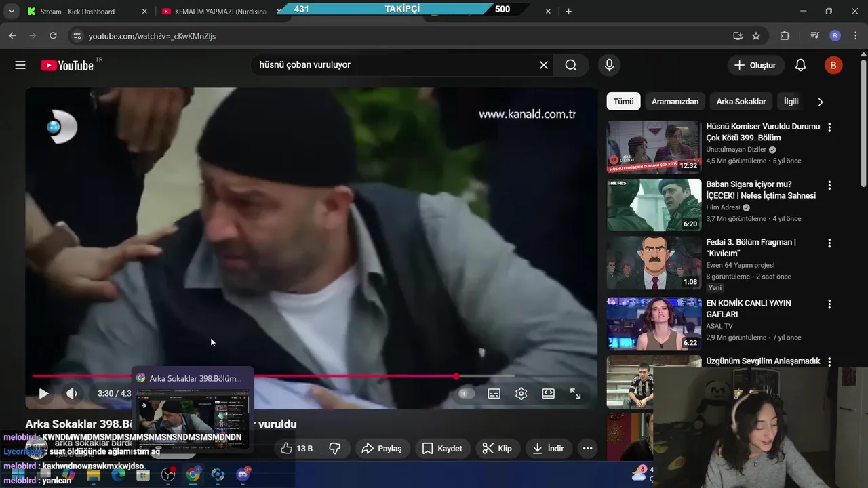Open thumbnail of Hüsnü Komiser Vuruldu 12:32 video
This screenshot has width=868, height=488.
654,147
